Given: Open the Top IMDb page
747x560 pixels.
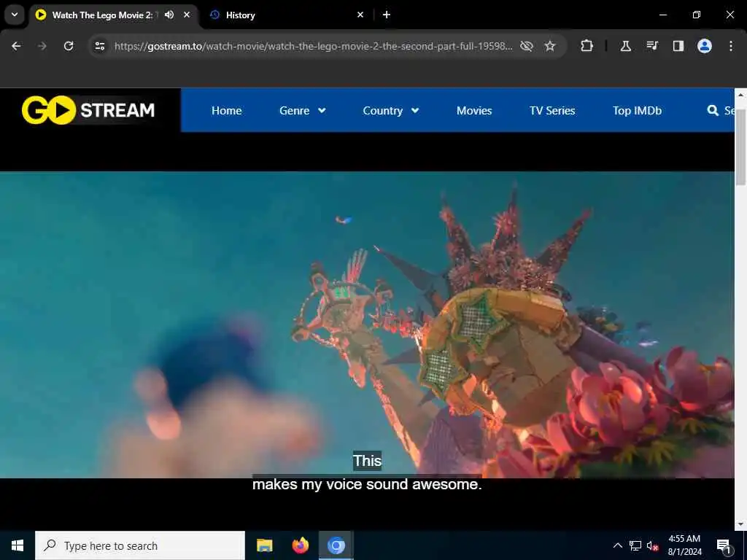Looking at the screenshot, I should [x=637, y=111].
